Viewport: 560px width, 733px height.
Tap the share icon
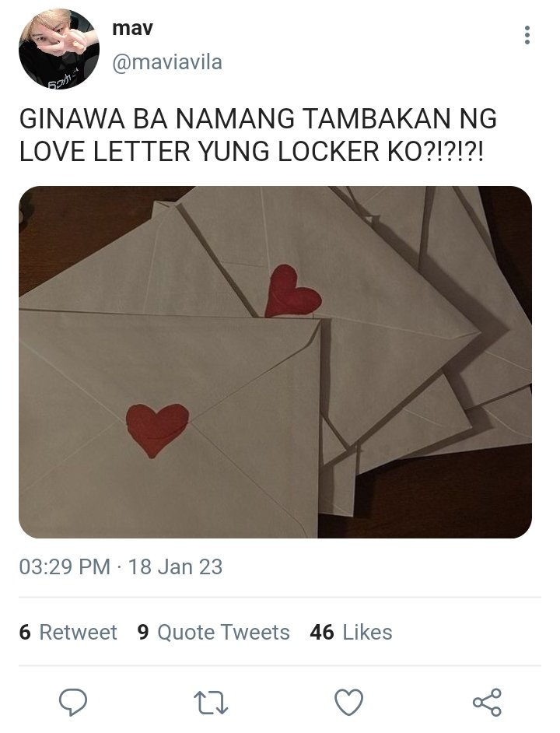pyautogui.click(x=487, y=702)
